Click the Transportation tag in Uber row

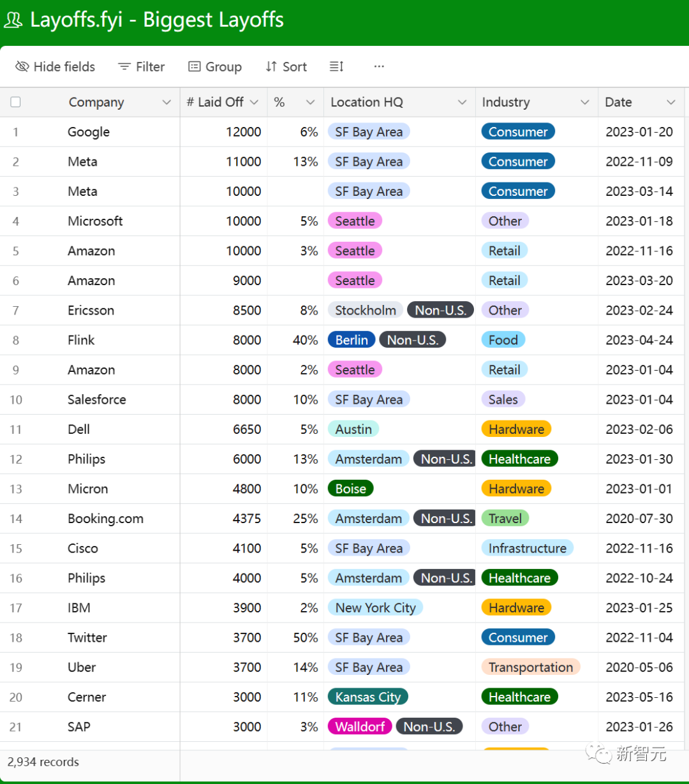coord(531,667)
